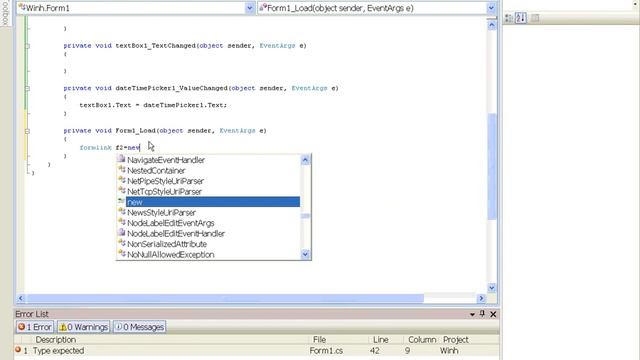Choose NoNullAllowedException suggestion

(x=171, y=255)
